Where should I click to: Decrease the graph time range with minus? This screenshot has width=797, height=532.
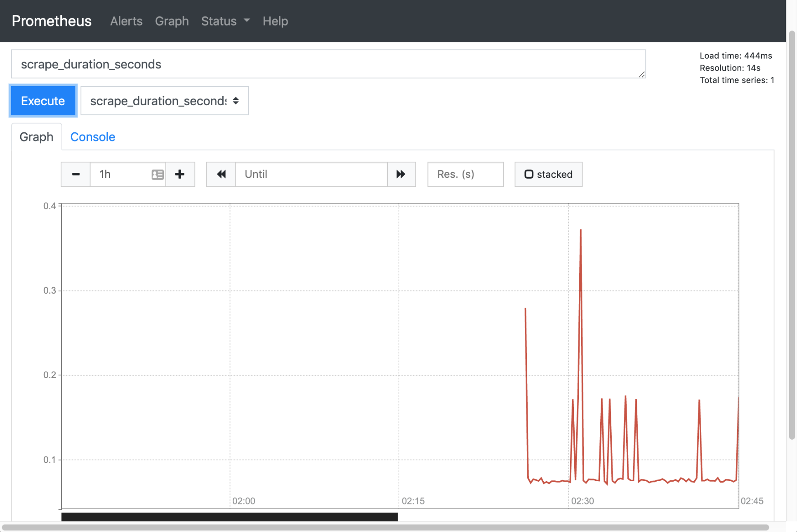[x=75, y=174]
